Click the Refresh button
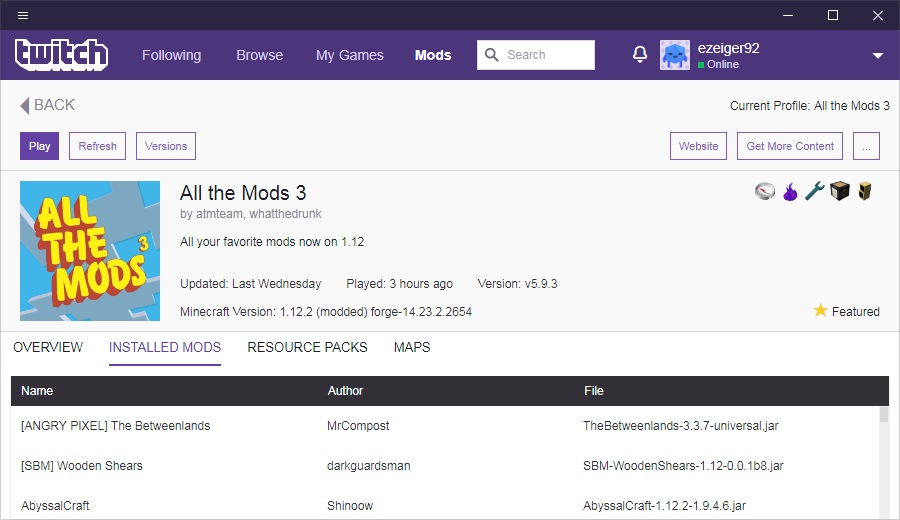 tap(98, 146)
